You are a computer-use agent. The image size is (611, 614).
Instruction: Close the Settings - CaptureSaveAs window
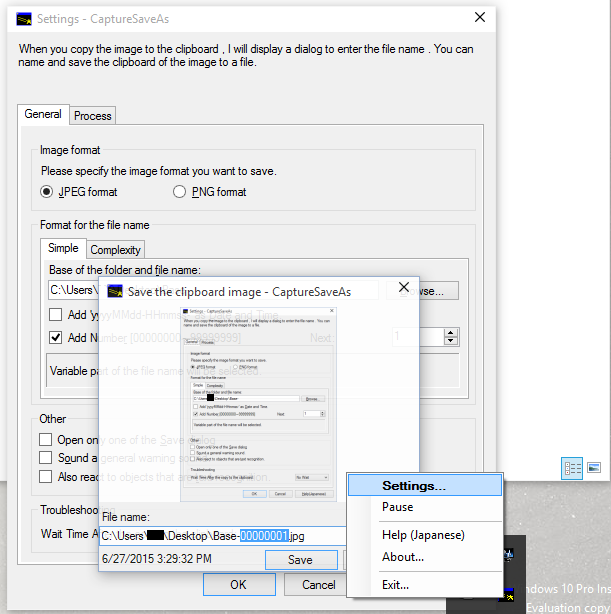[480, 17]
